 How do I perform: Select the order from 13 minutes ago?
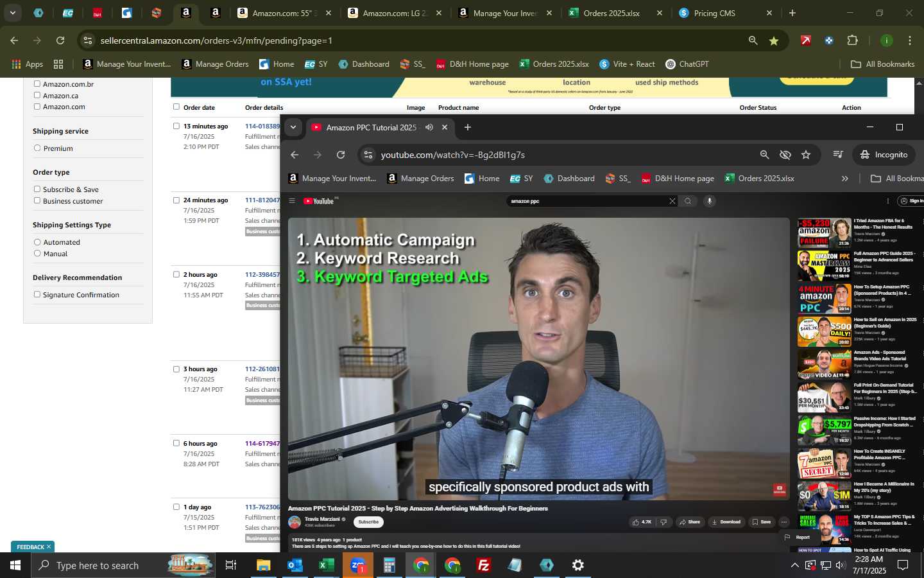click(x=176, y=126)
